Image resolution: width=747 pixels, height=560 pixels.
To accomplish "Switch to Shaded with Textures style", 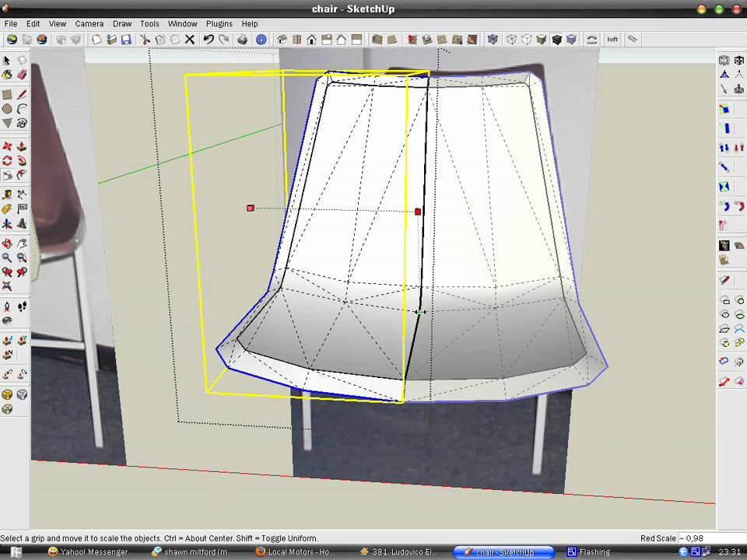I will [556, 40].
